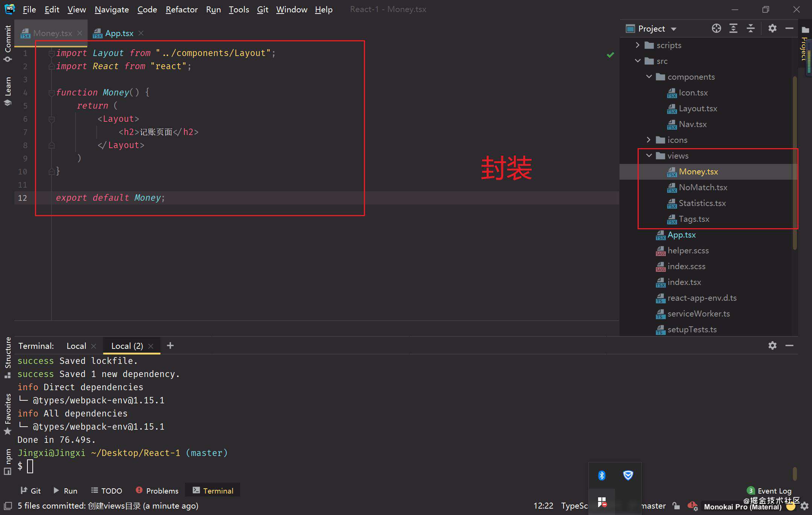Open the Project view dropdown arrow
812x515 pixels.
pyautogui.click(x=674, y=29)
